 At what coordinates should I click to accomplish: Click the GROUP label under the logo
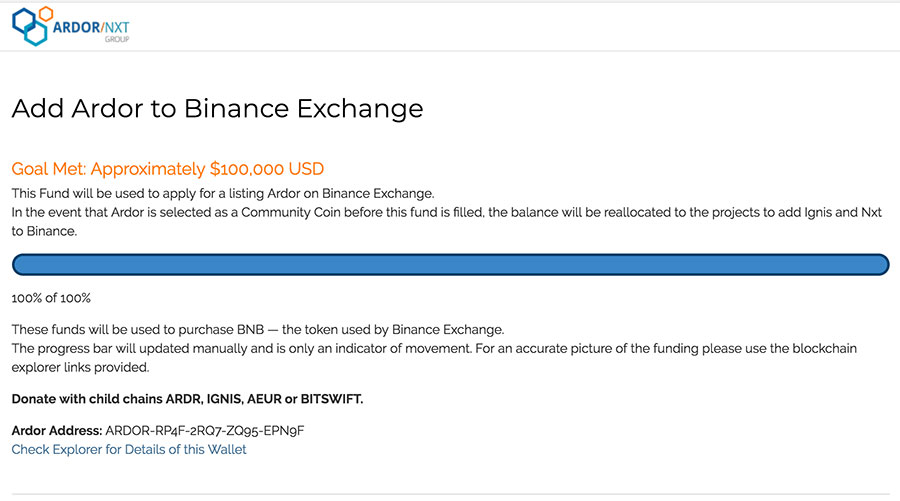(x=117, y=39)
